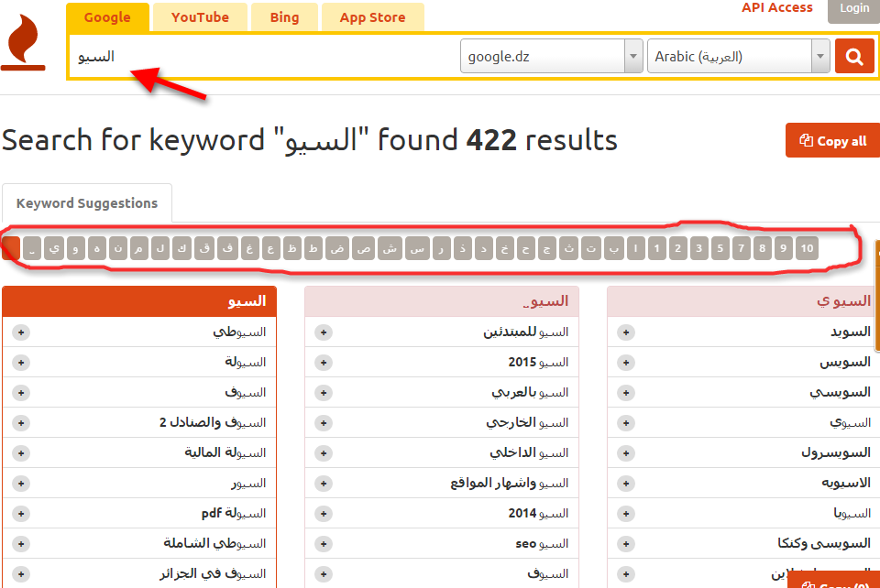Screen dimensions: 880x588
Task: Click the Copy all button
Action: pyautogui.click(x=833, y=141)
